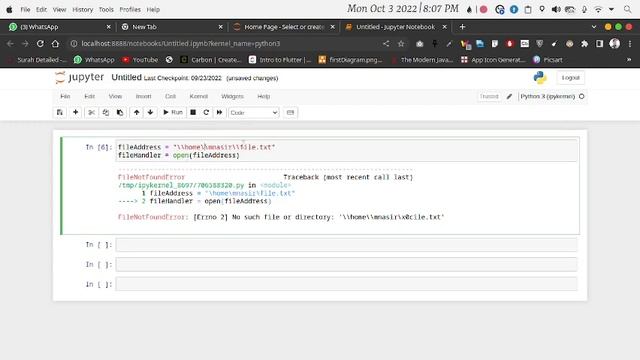Run the selected cell
Image resolution: width=640 pixels, height=360 pixels.
click(x=173, y=112)
